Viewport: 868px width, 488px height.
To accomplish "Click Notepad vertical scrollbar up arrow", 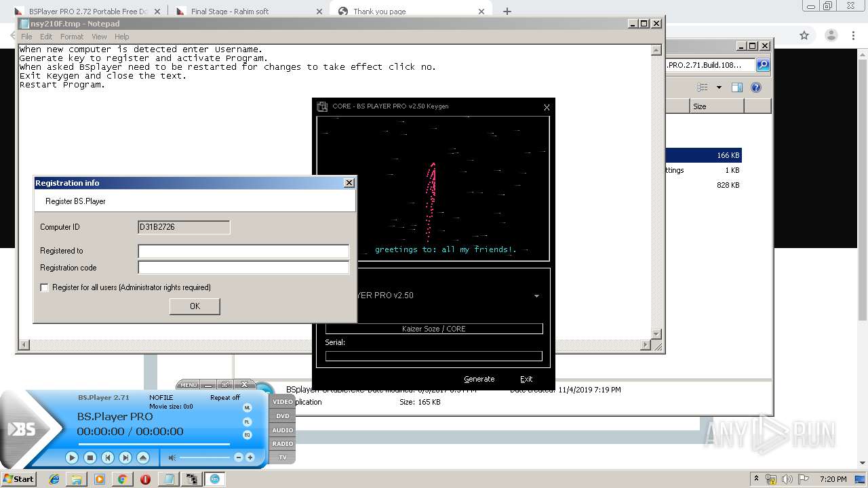I will point(656,50).
